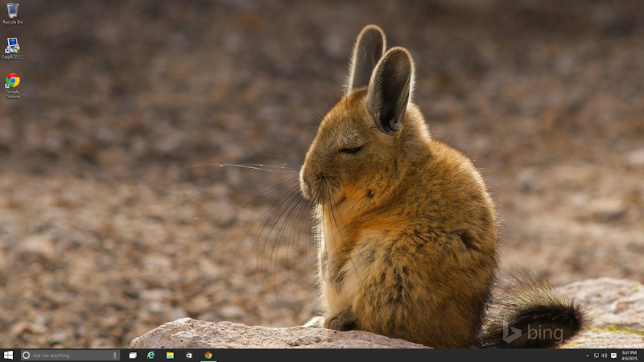Click the Show Desktop strip at taskbar edge

[x=642, y=355]
